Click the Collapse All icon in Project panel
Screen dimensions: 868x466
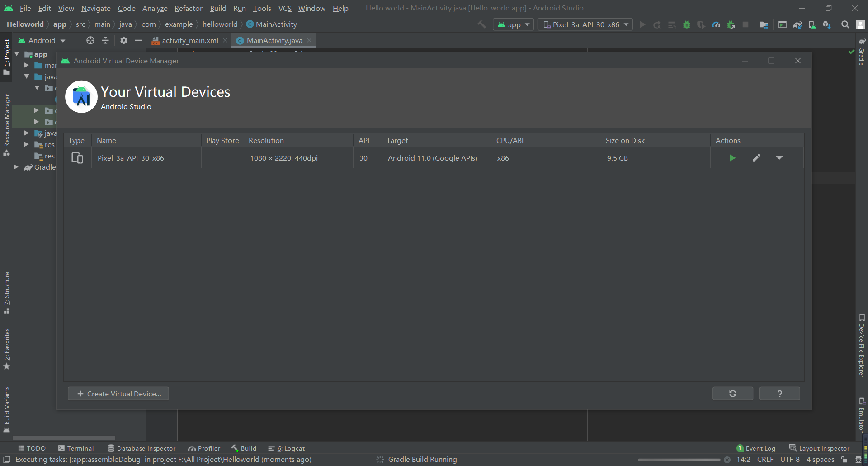pyautogui.click(x=105, y=40)
